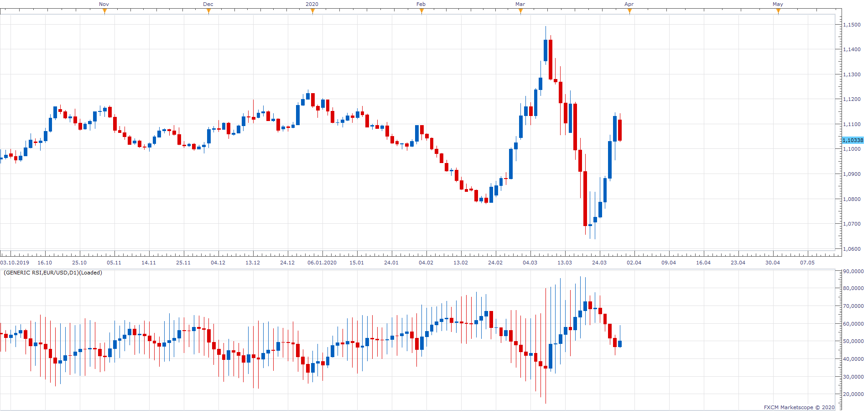Select the 80,0000 RSI scale label
The image size is (868, 411).
coord(853,288)
